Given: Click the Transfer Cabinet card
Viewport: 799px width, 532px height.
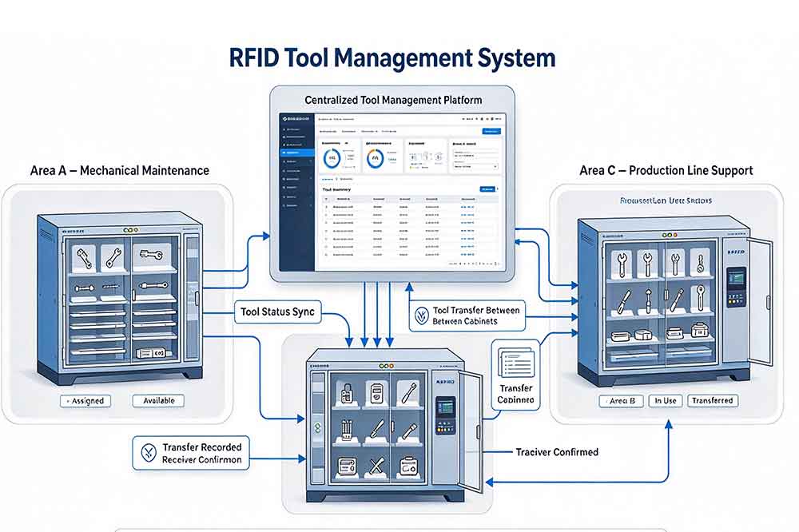Looking at the screenshot, I should pos(515,375).
